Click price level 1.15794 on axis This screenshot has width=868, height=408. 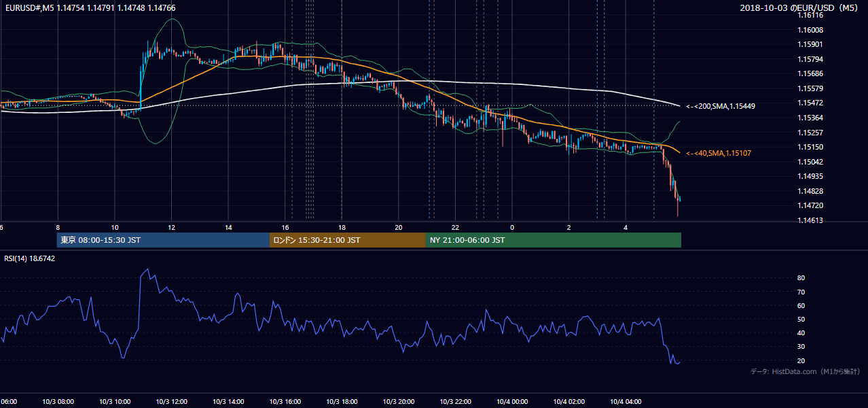click(812, 59)
